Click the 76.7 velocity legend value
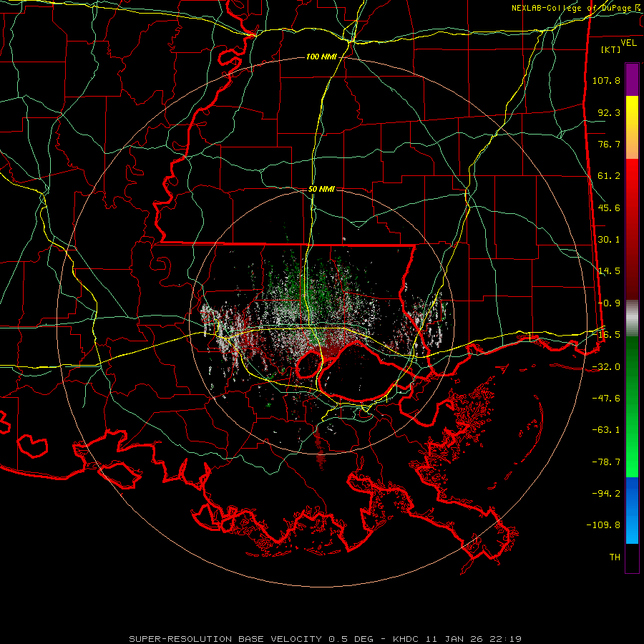 point(609,144)
